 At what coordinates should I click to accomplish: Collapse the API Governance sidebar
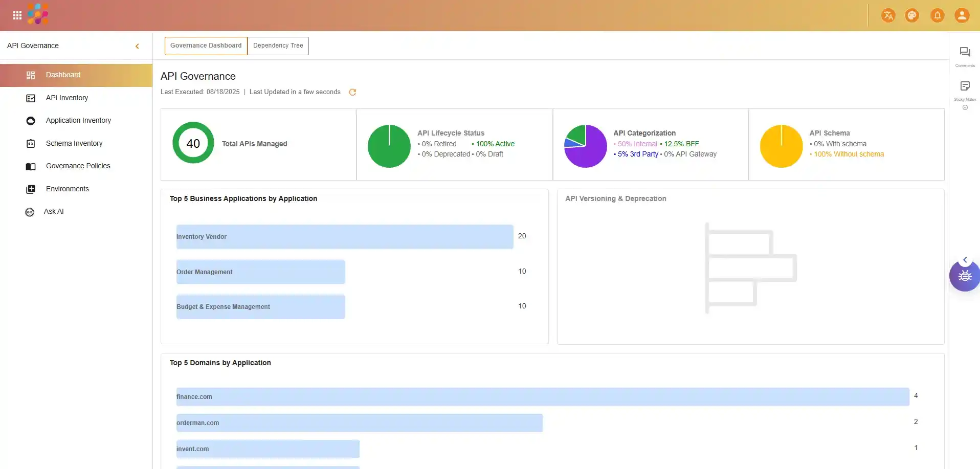[137, 46]
